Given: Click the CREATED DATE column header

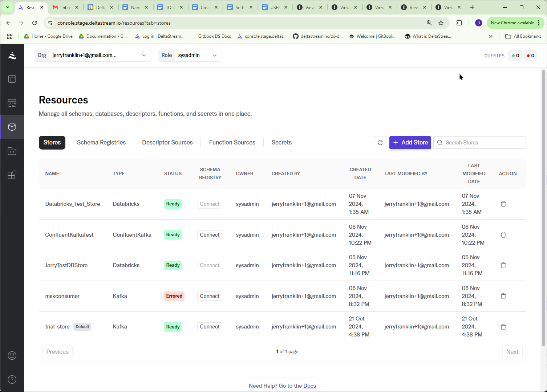Looking at the screenshot, I should pos(360,173).
